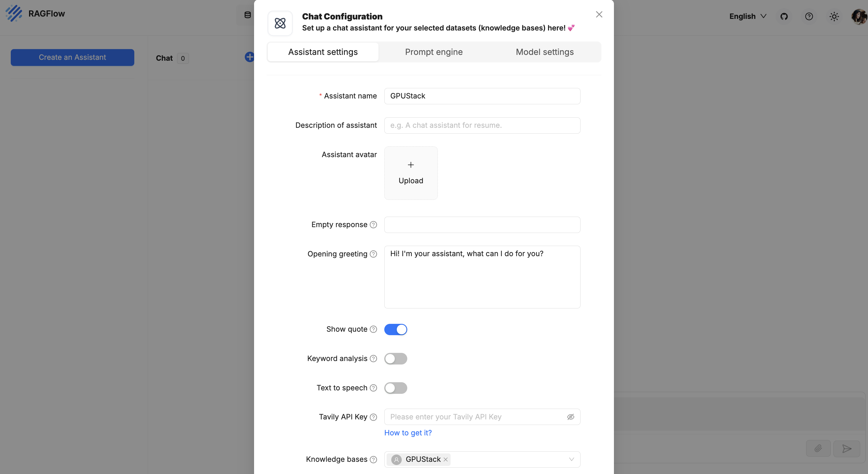Toggle the light/dark theme sun icon
The width and height of the screenshot is (868, 474).
pos(834,17)
